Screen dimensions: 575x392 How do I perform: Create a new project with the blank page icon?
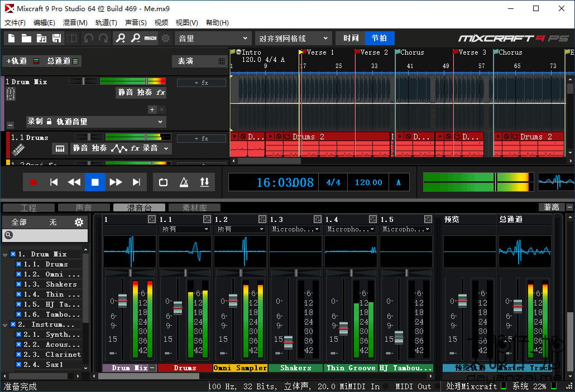click(11, 38)
